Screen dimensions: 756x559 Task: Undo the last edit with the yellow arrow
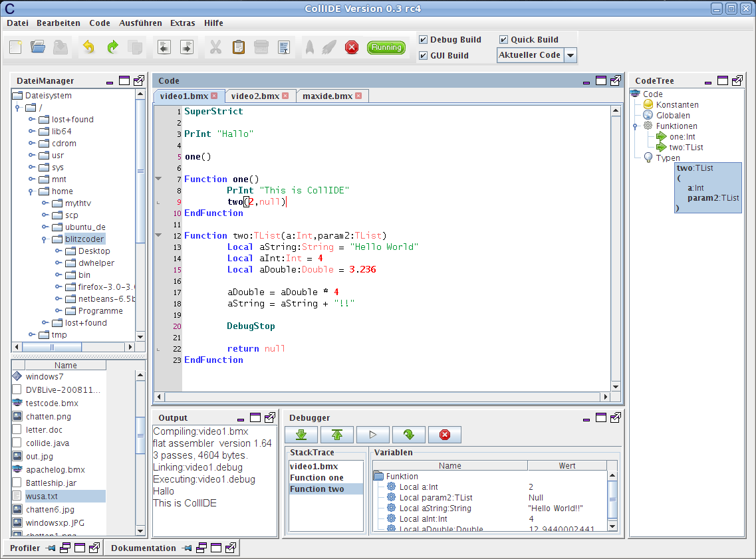pos(88,47)
